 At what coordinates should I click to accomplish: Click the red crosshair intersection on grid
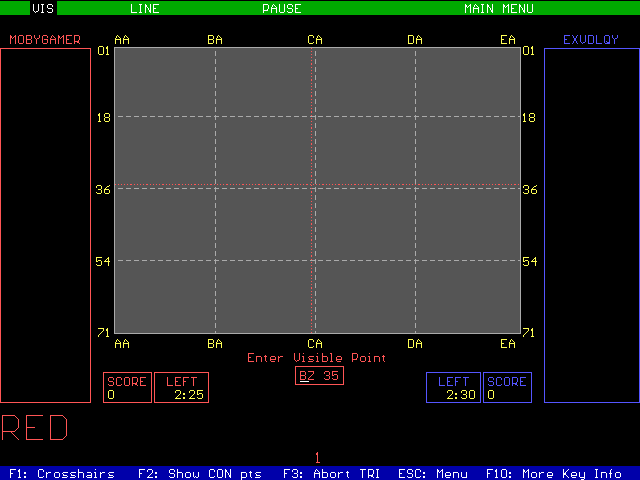click(x=312, y=185)
